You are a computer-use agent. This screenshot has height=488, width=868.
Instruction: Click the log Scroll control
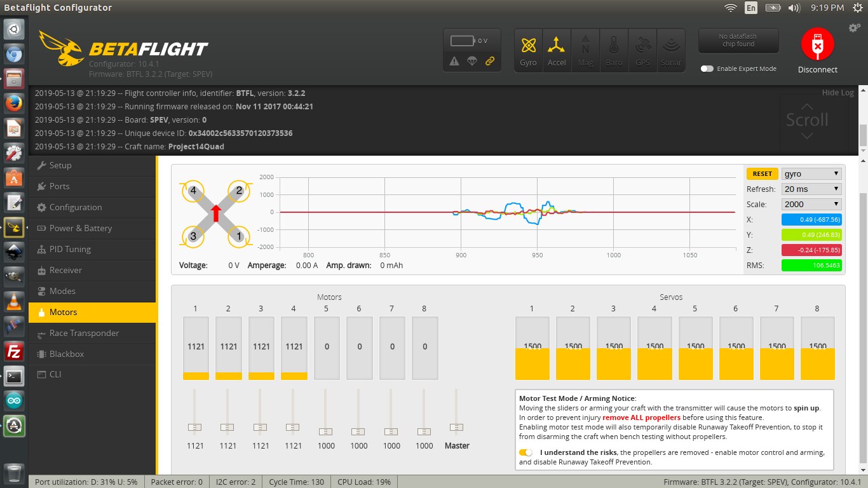(x=807, y=120)
